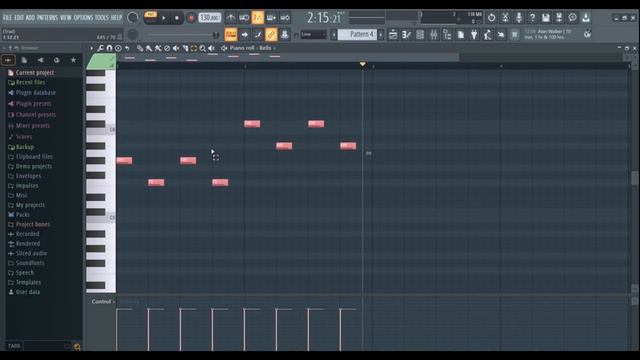Click the Record button in transport
Screen dimensions: 640x360
pyautogui.click(x=191, y=18)
